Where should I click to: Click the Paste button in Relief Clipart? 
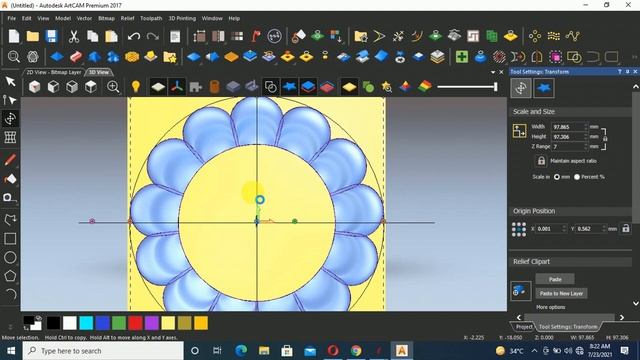click(555, 279)
